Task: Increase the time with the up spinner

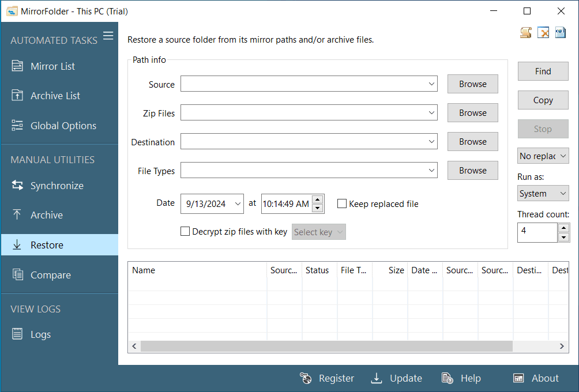Action: pos(318,199)
